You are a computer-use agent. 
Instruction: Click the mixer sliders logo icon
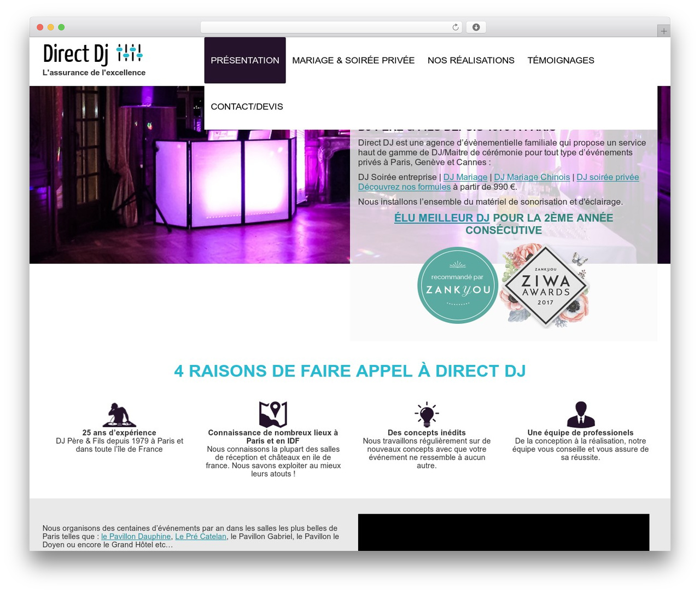click(130, 53)
